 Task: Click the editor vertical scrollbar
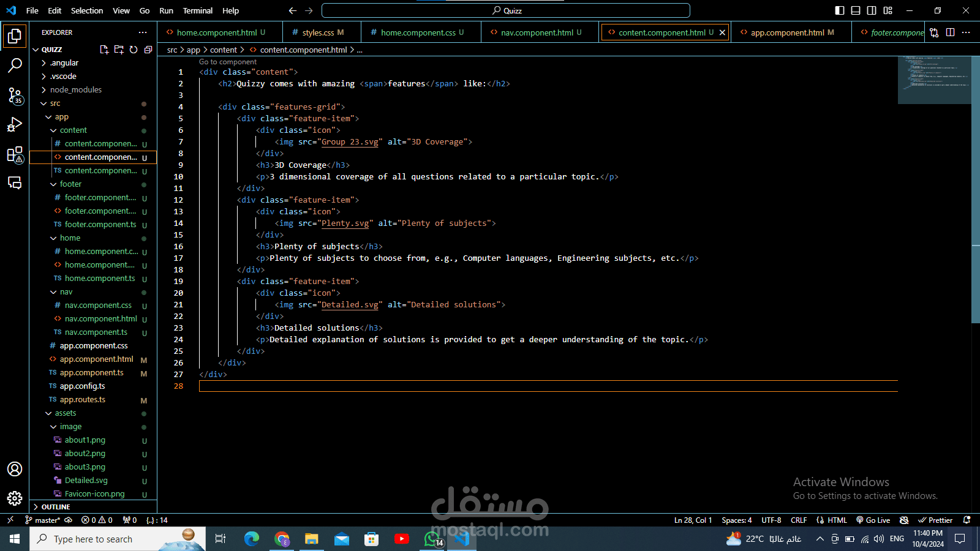pyautogui.click(x=976, y=190)
